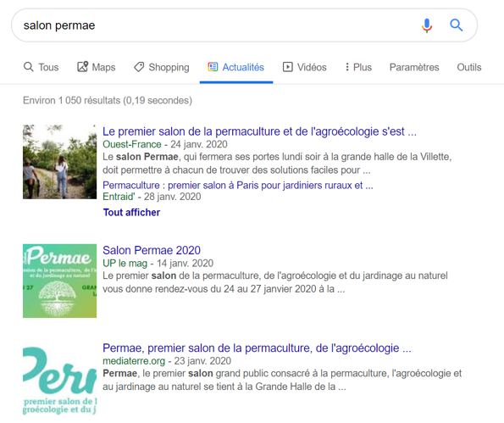The image size is (504, 423).
Task: Open the mediaterre.org Permae premier salon article
Action: (x=257, y=348)
